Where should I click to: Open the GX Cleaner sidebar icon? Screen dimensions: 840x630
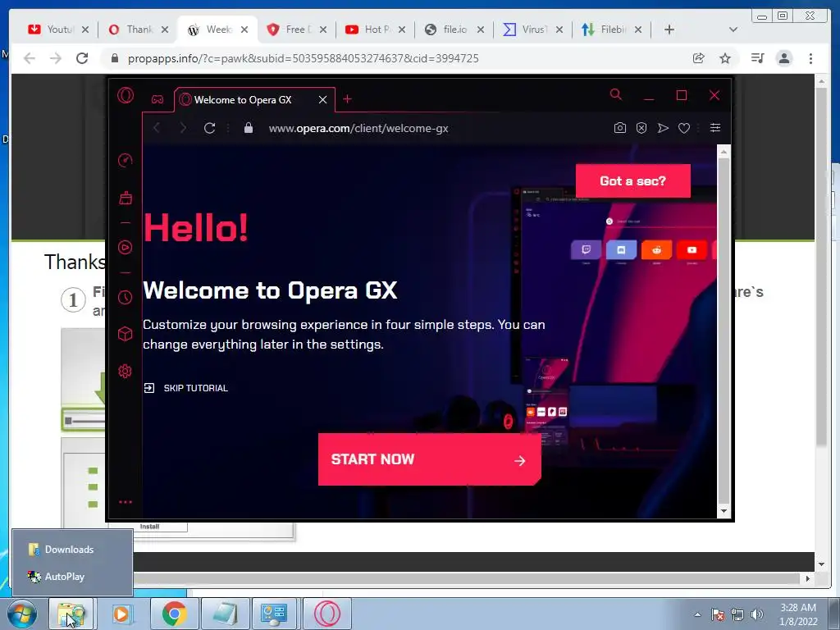[x=126, y=198]
